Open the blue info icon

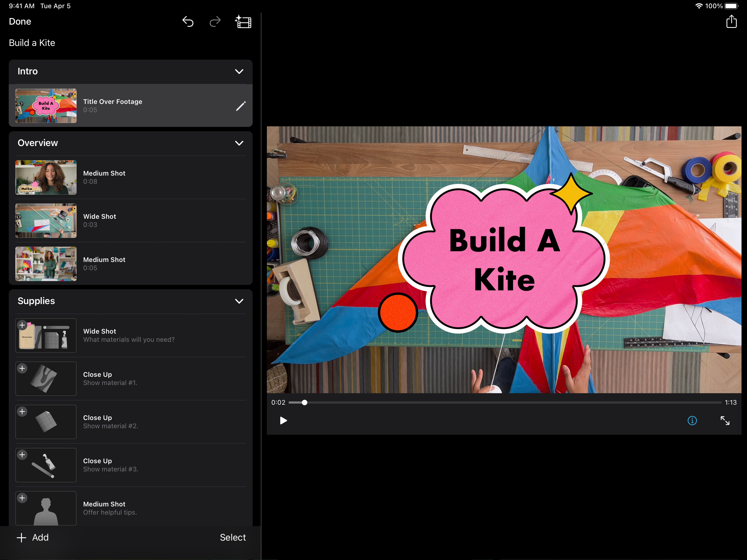(x=692, y=421)
